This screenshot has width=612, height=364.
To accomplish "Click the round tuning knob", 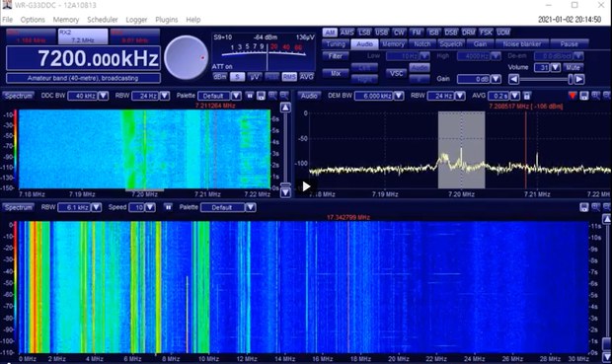I will [187, 58].
